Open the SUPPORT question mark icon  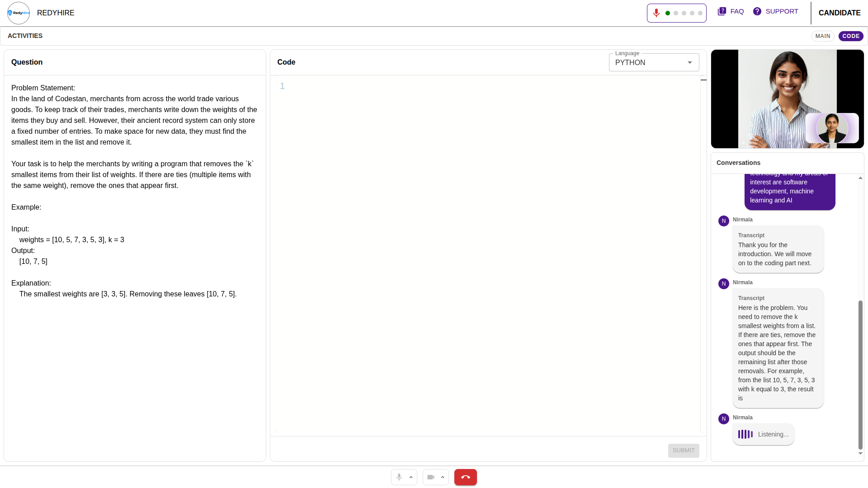coord(757,11)
